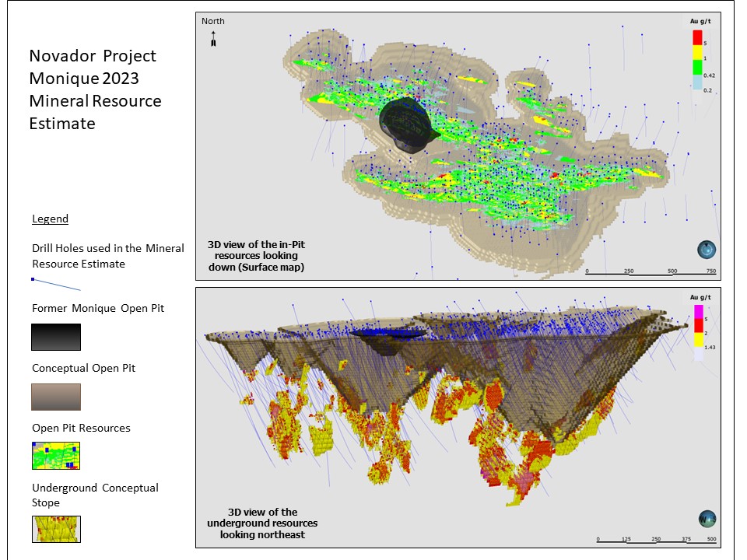Click the dark former Monique pit in surface map
This screenshot has height=560, width=747.
pyautogui.click(x=407, y=124)
